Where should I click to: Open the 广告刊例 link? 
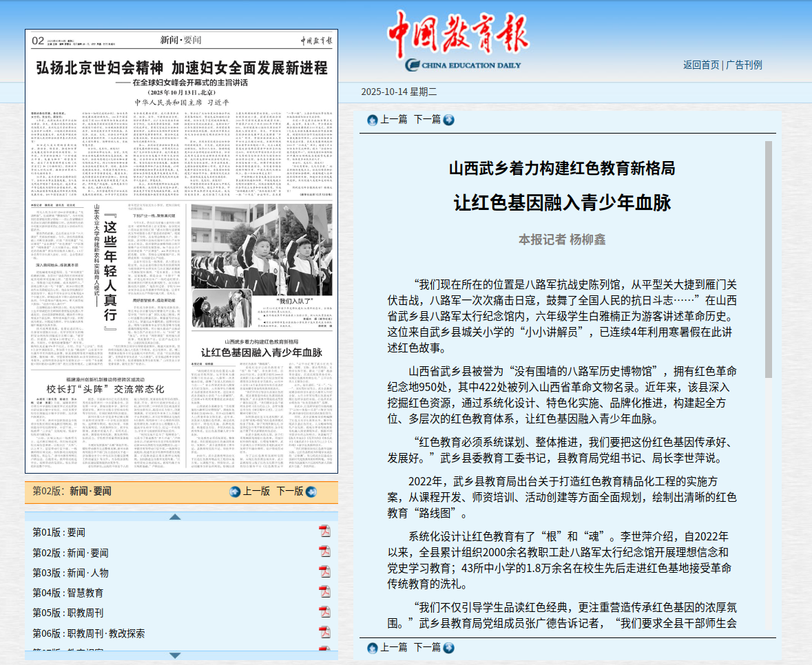coord(744,65)
